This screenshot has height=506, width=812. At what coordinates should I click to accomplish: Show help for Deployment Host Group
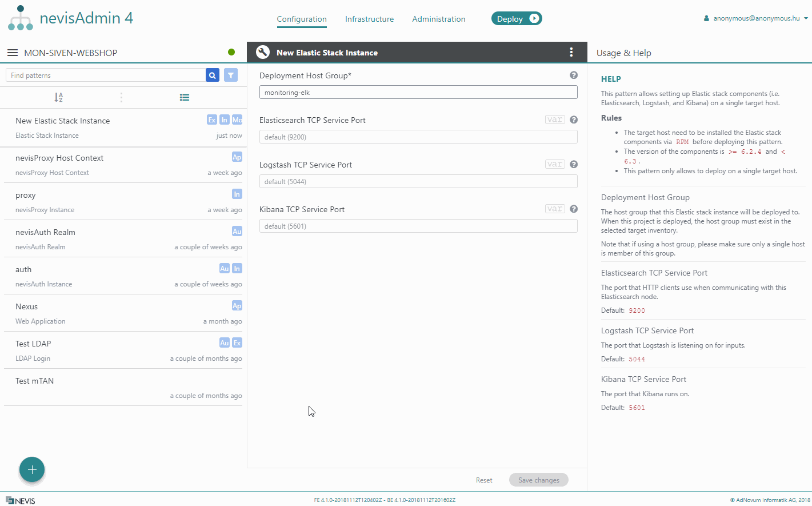coord(574,75)
